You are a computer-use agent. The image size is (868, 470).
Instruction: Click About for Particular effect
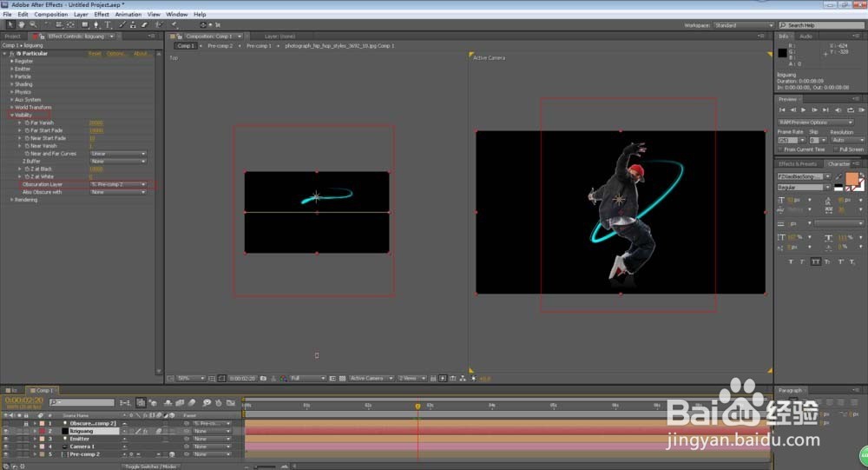point(140,53)
